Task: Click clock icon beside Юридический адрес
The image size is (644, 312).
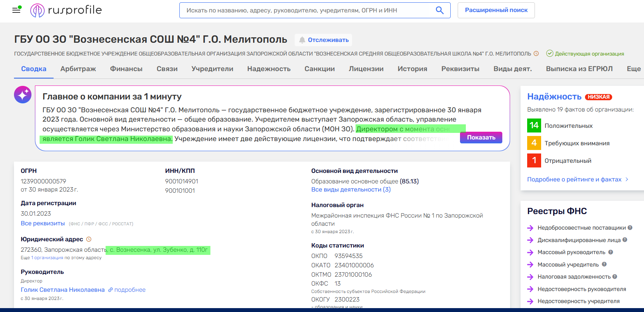Action: pos(89,239)
